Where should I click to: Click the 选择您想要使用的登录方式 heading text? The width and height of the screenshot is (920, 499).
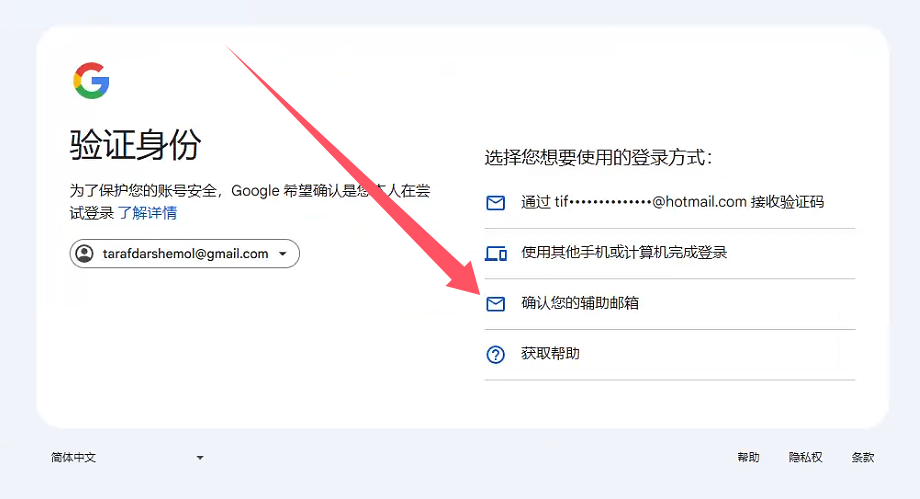pyautogui.click(x=598, y=157)
